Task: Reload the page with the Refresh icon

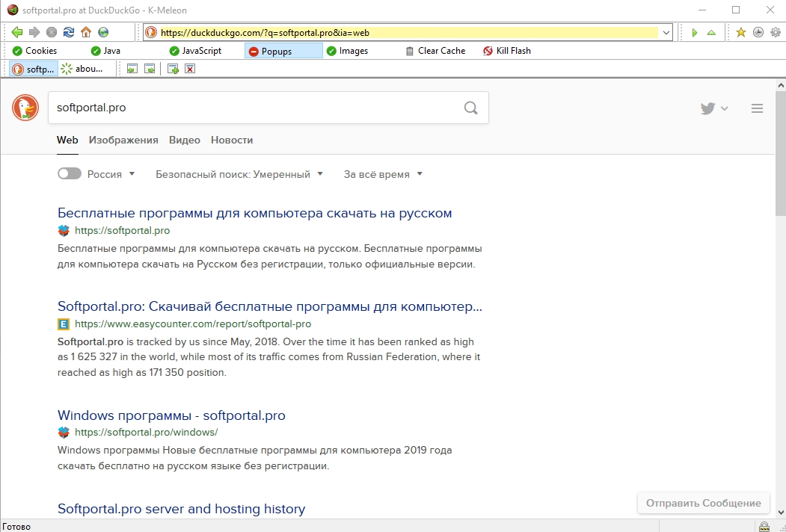Action: pos(69,32)
